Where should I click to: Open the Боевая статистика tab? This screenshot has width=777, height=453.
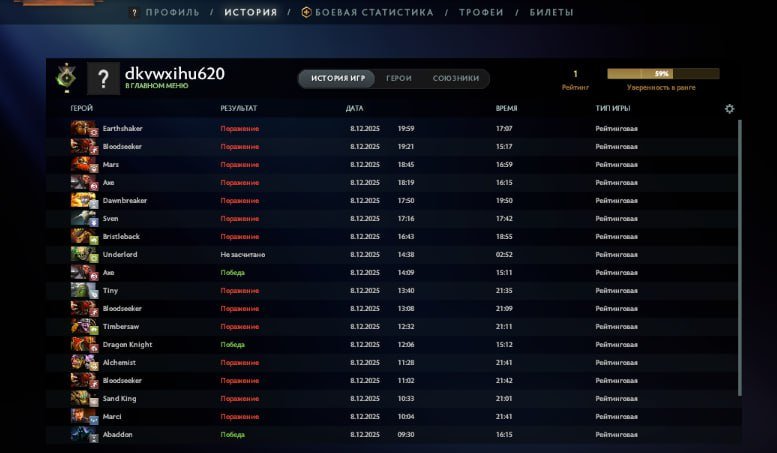tap(374, 12)
